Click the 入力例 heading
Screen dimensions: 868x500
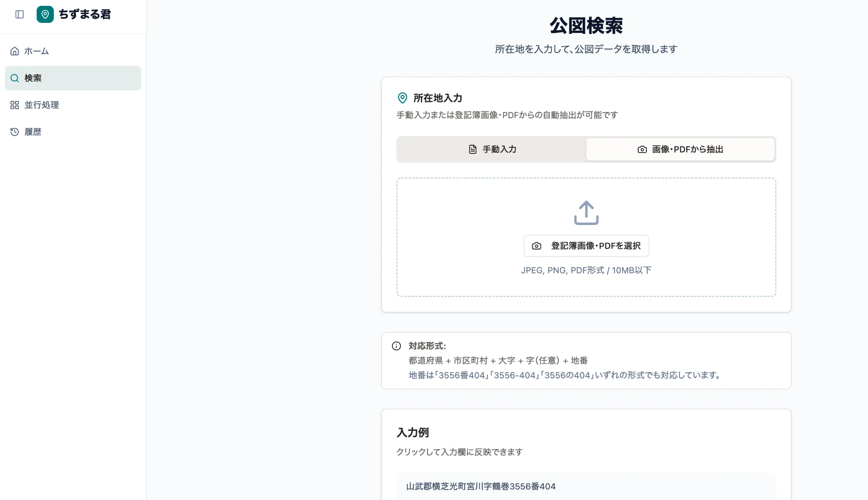413,433
